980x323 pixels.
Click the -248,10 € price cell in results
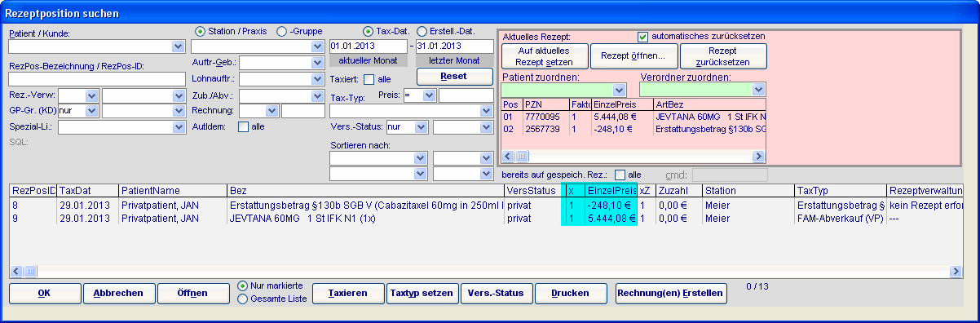[x=611, y=206]
